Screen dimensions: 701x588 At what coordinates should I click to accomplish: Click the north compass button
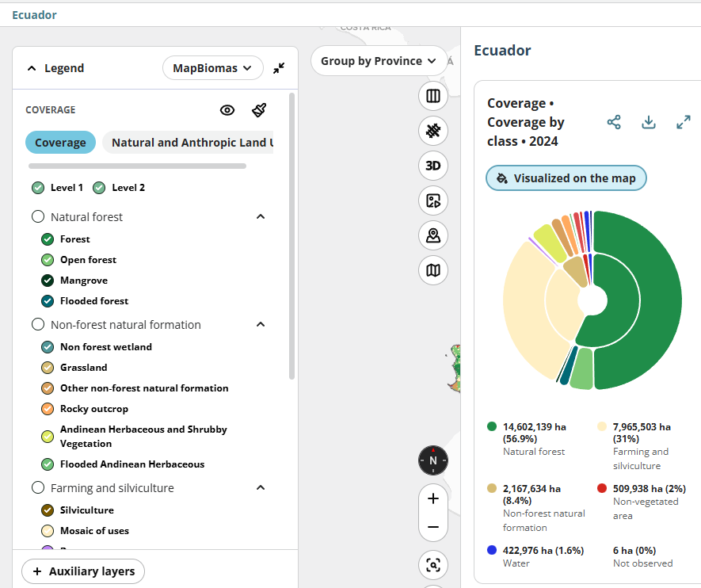(x=432, y=460)
